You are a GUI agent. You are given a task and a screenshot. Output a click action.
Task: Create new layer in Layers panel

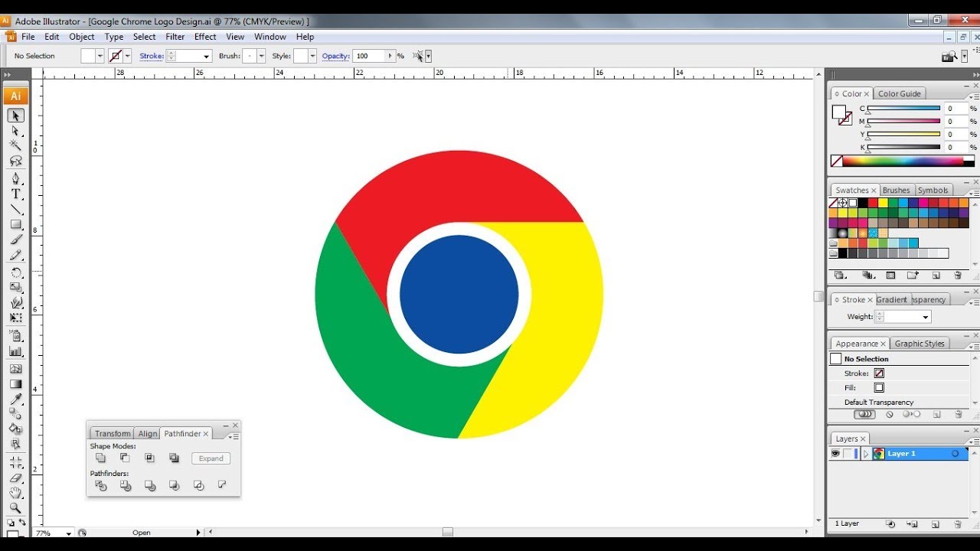[936, 524]
